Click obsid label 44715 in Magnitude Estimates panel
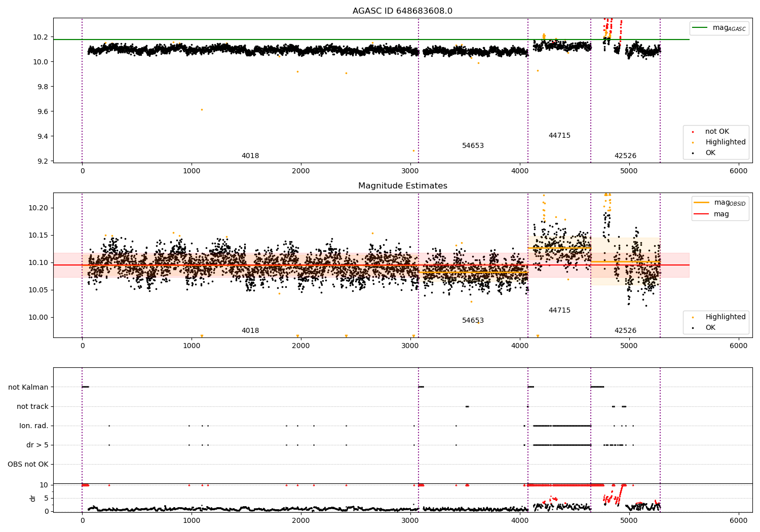Viewport: 760px width, 532px height. click(559, 311)
